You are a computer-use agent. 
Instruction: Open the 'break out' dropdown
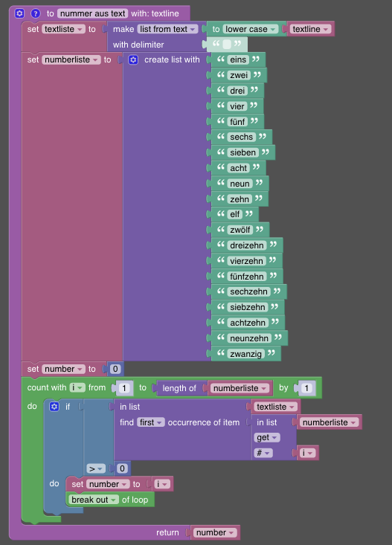(94, 500)
